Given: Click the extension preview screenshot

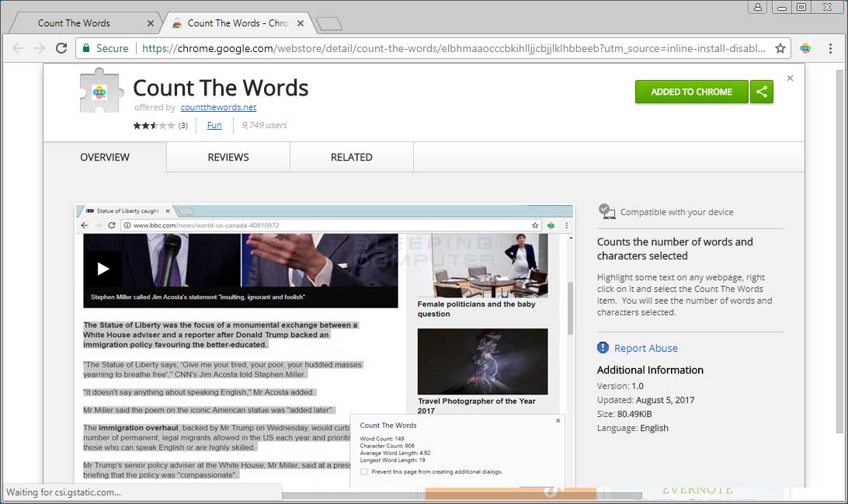Looking at the screenshot, I should coord(325,346).
